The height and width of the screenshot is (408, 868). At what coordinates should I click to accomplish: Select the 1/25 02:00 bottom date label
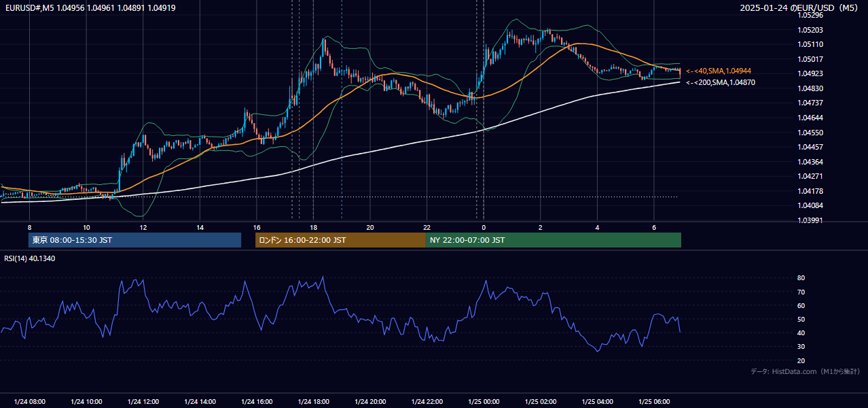point(540,402)
